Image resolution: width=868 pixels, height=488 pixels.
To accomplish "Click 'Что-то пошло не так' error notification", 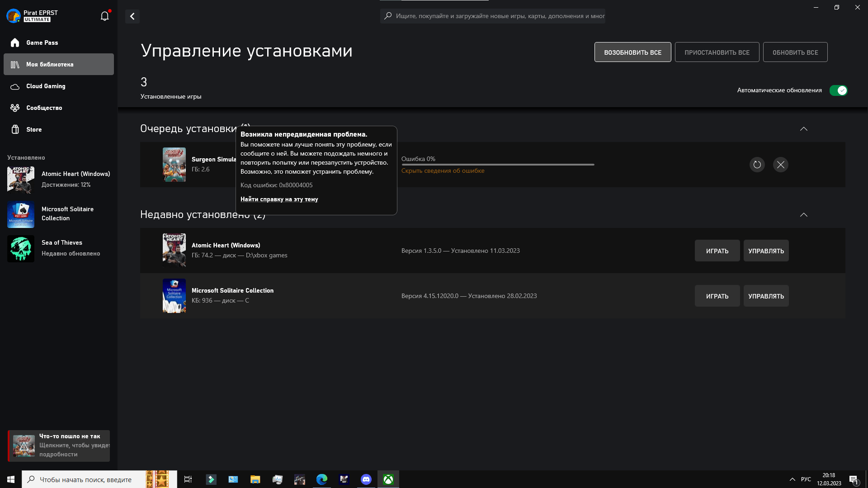I will tap(59, 445).
